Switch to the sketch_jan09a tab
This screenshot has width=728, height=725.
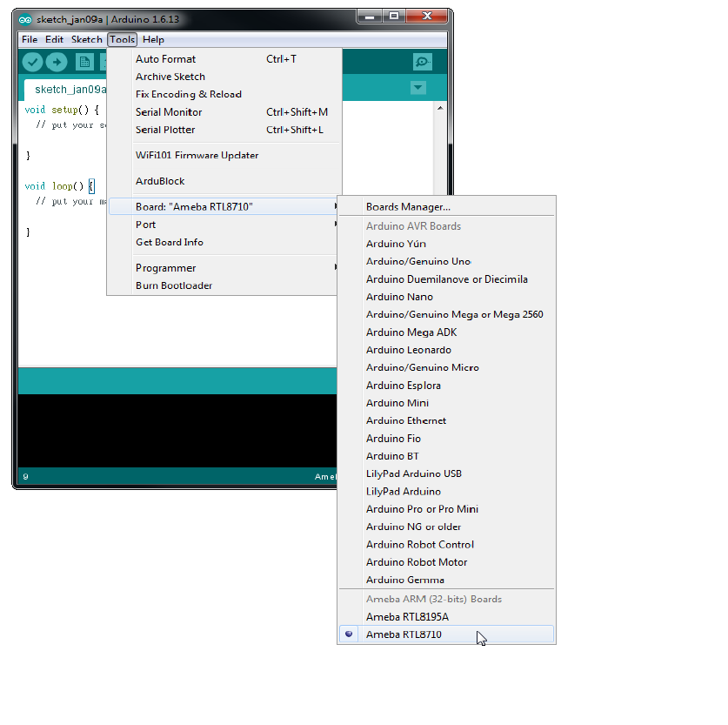tap(65, 90)
